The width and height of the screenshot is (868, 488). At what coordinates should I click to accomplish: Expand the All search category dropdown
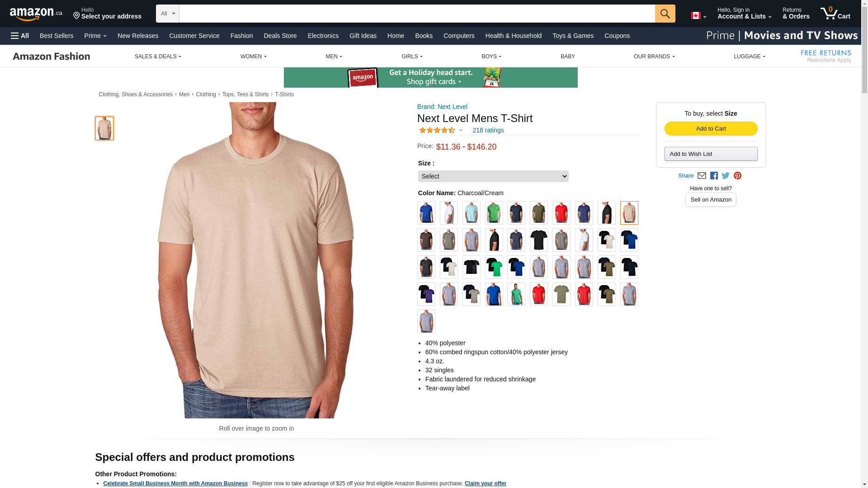click(x=168, y=14)
